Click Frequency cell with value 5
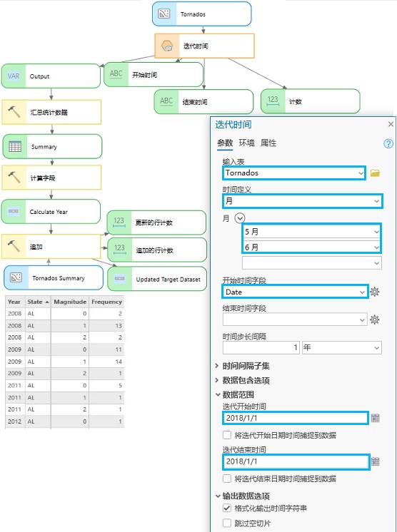 pyautogui.click(x=106, y=385)
